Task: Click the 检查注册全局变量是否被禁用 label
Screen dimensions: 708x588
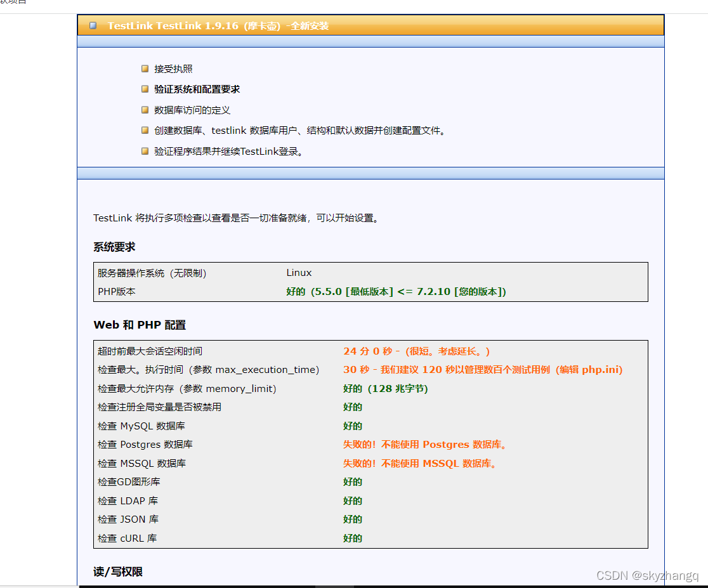Action: 159,407
